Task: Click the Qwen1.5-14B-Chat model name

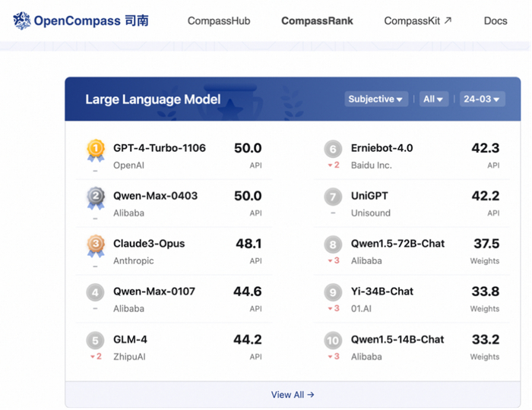Action: tap(397, 339)
